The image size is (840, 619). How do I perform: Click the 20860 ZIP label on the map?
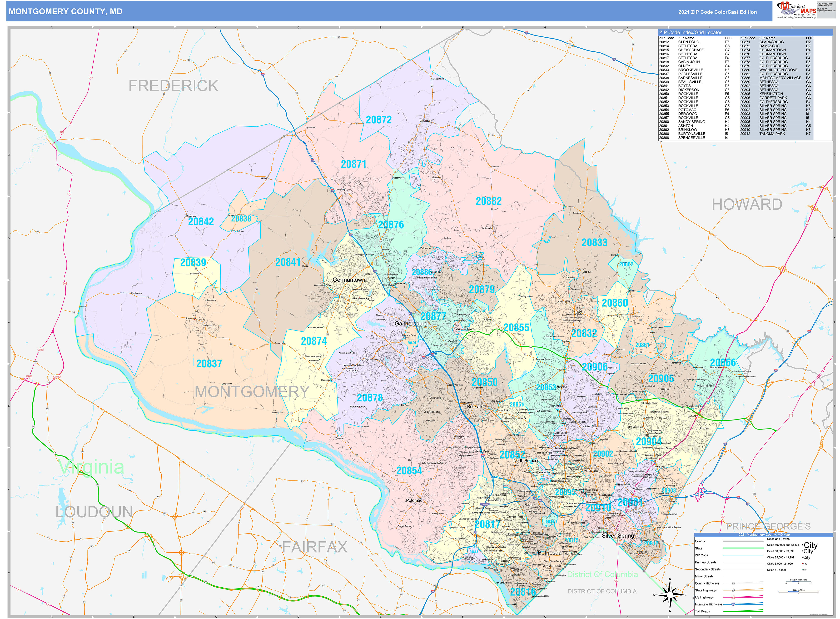615,303
